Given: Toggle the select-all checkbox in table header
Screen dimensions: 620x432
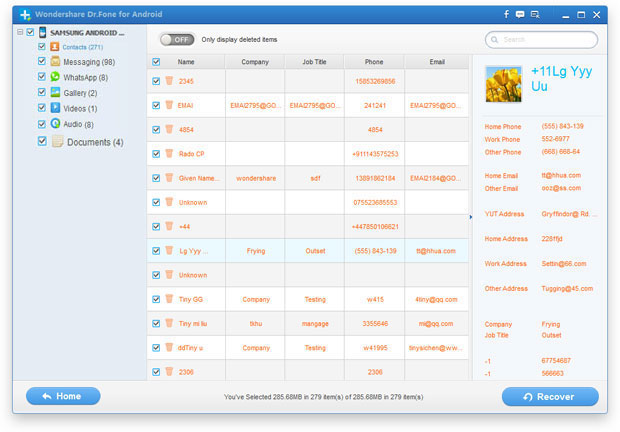Looking at the screenshot, I should (x=156, y=62).
